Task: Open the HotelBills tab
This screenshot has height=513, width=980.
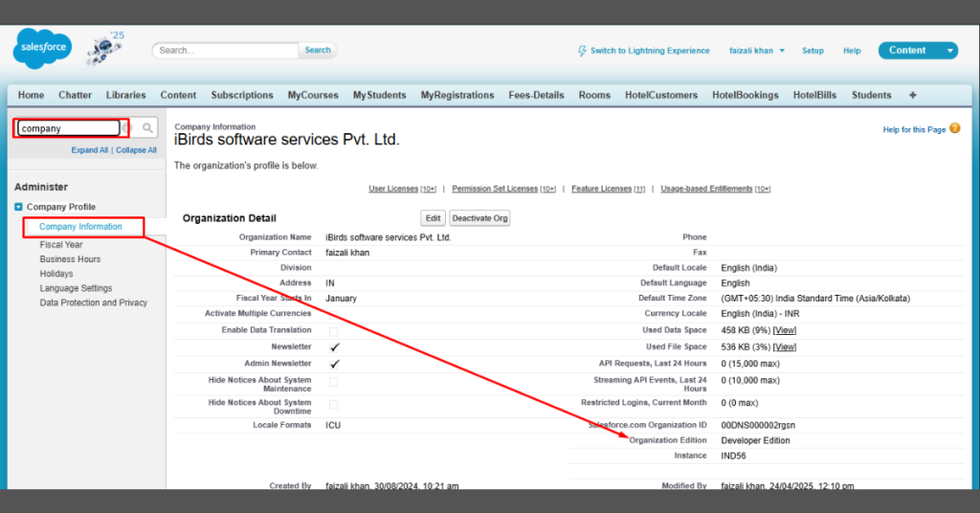Action: (x=814, y=95)
